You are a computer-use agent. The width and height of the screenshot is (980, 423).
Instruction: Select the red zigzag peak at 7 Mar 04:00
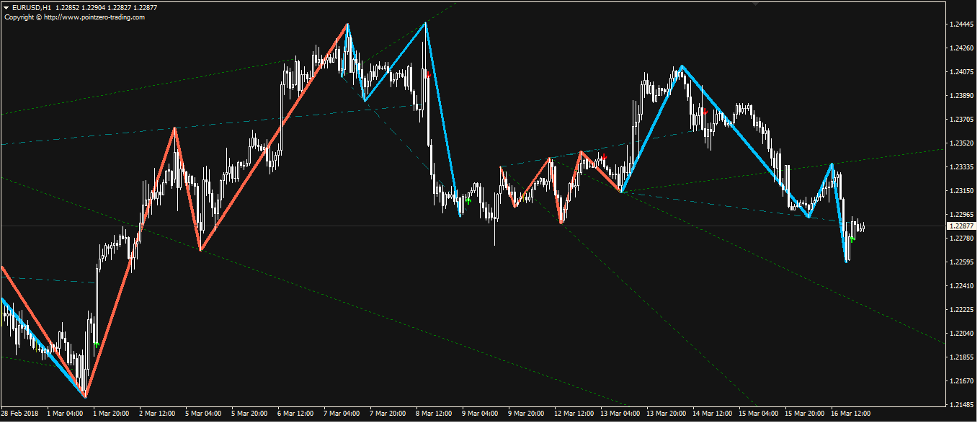(347, 24)
